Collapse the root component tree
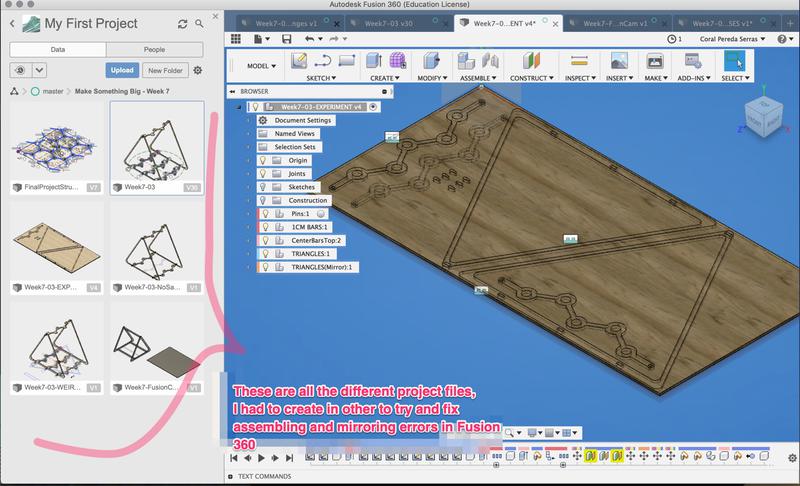 [x=238, y=107]
